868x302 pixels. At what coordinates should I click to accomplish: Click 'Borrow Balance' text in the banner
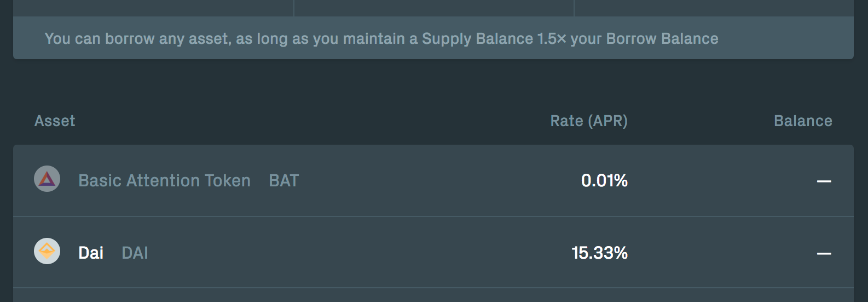(x=662, y=38)
